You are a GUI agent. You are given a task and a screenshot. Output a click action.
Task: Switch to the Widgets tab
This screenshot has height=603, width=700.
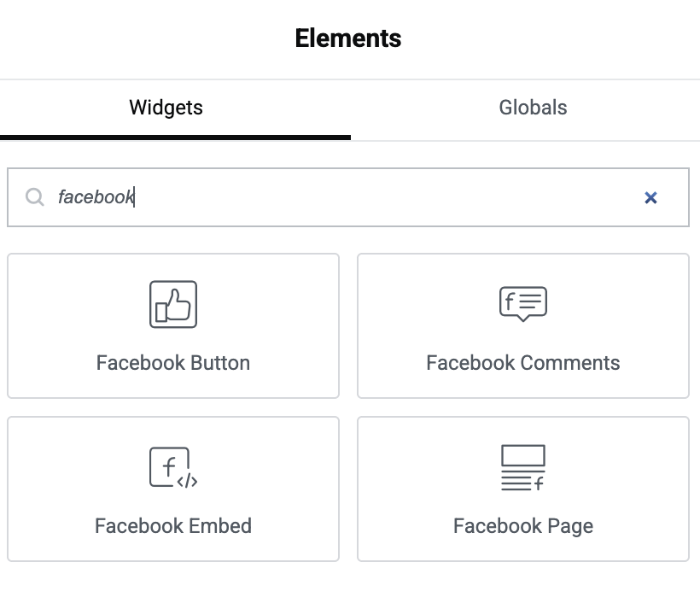coord(166,108)
